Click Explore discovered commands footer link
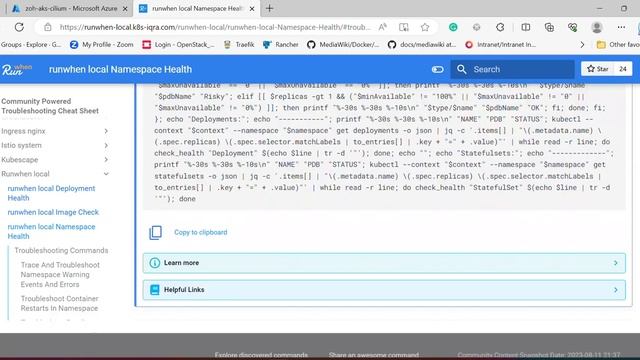Screen dimensions: 640x360 point(261,355)
